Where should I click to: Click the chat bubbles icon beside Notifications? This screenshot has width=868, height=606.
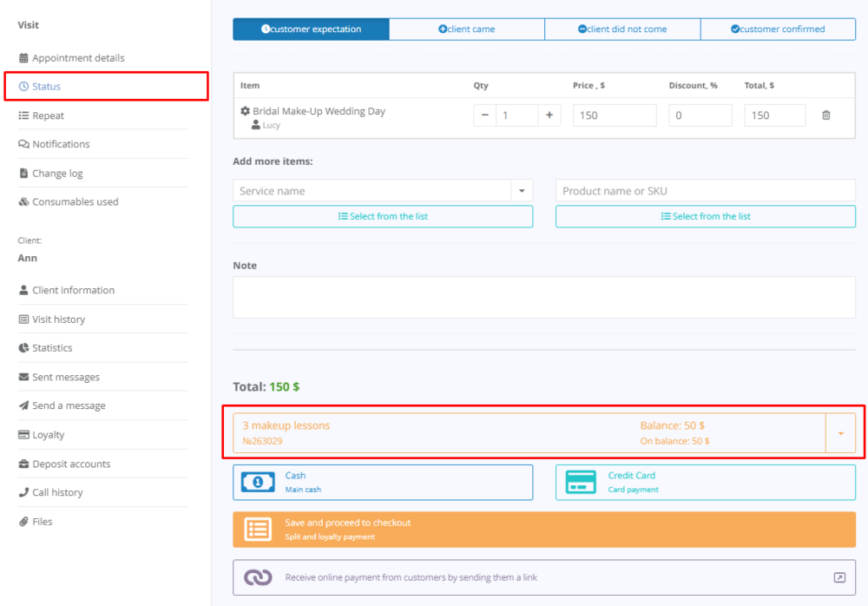[x=23, y=144]
